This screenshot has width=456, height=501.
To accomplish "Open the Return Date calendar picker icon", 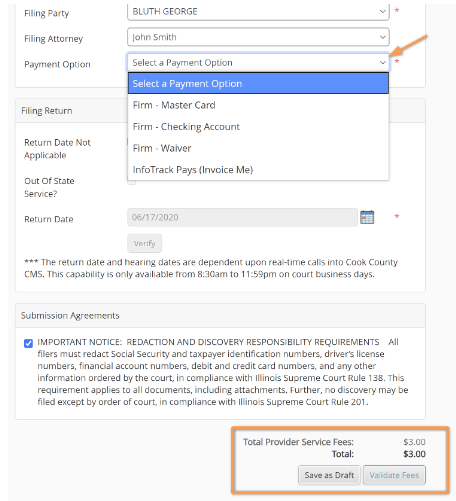I will pyautogui.click(x=367, y=217).
